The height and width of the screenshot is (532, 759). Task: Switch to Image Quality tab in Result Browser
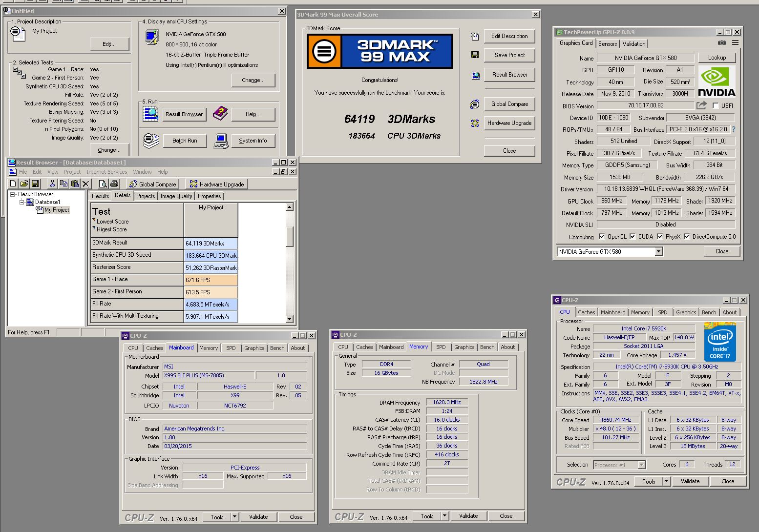coord(176,196)
